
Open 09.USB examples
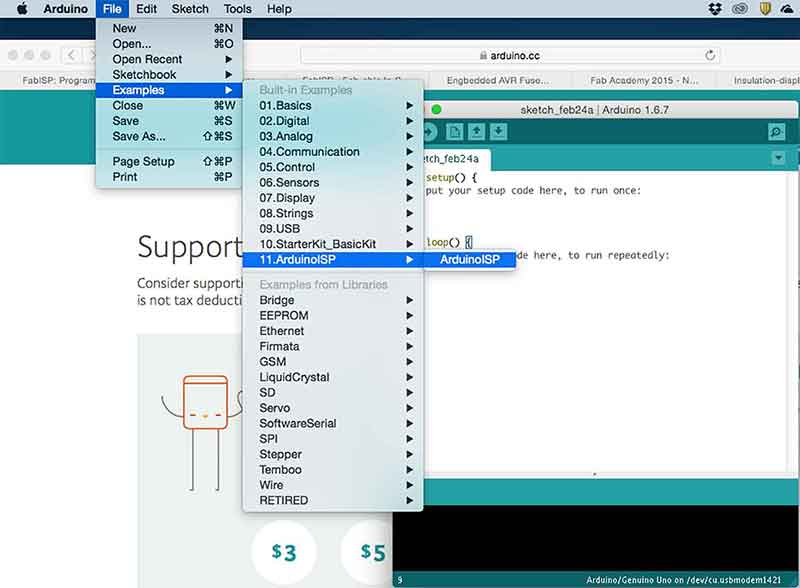coord(333,229)
